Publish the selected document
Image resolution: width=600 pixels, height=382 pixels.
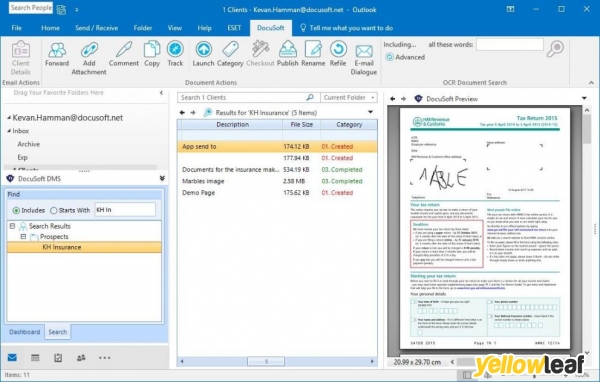pos(287,54)
